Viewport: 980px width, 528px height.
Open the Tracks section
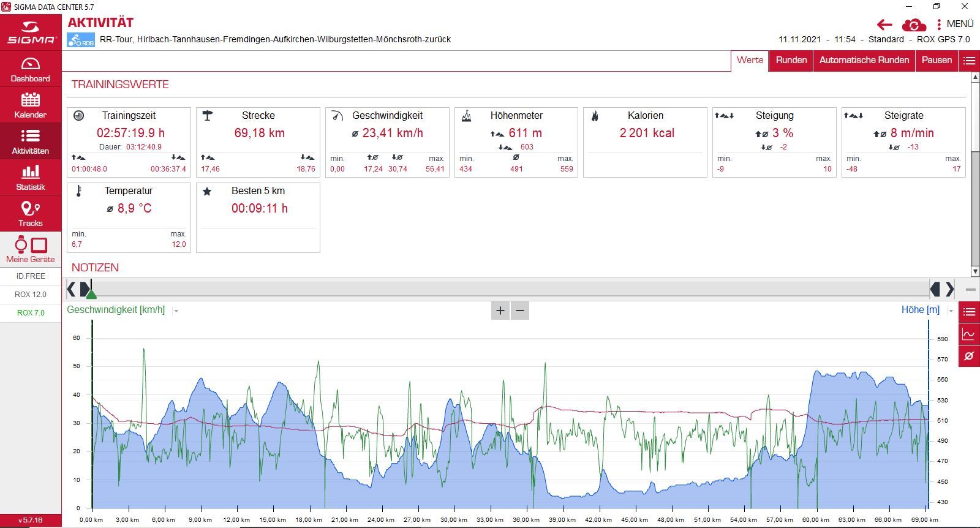click(x=31, y=213)
